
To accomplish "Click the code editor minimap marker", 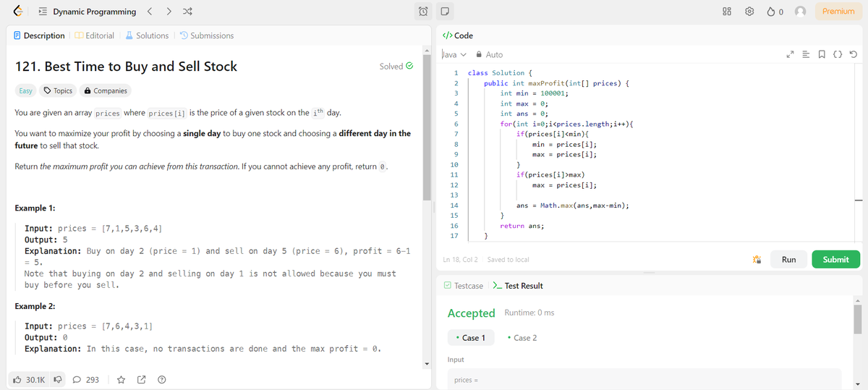I will [x=858, y=200].
